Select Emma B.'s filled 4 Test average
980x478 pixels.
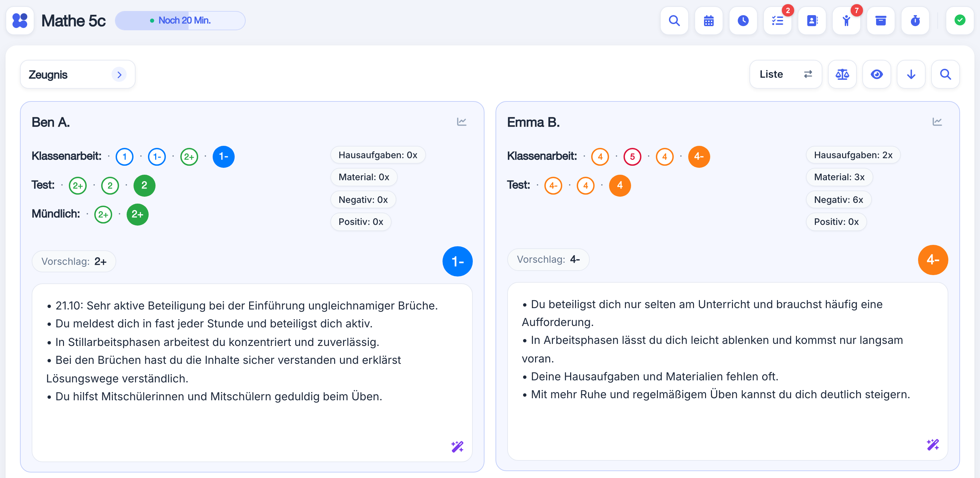tap(620, 186)
